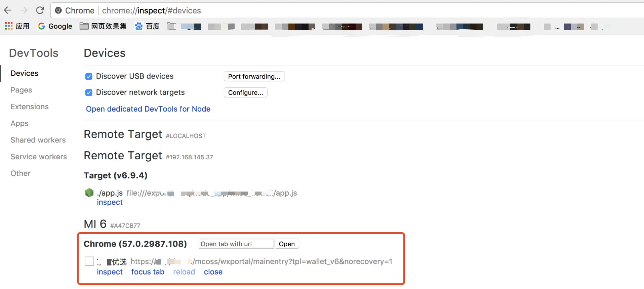The width and height of the screenshot is (644, 289).
Task: Reload the page using the refresh icon
Action: (40, 10)
